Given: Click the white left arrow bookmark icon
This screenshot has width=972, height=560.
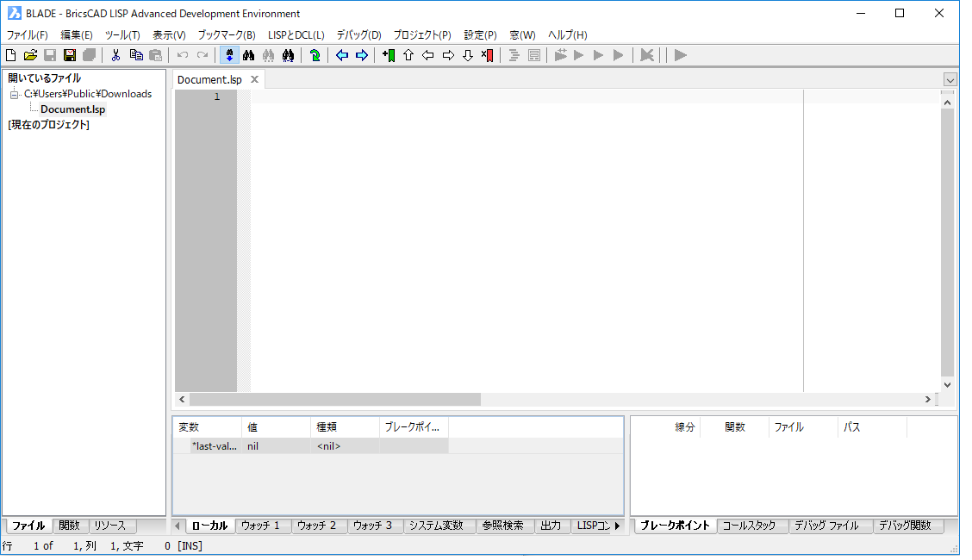Looking at the screenshot, I should coord(428,55).
